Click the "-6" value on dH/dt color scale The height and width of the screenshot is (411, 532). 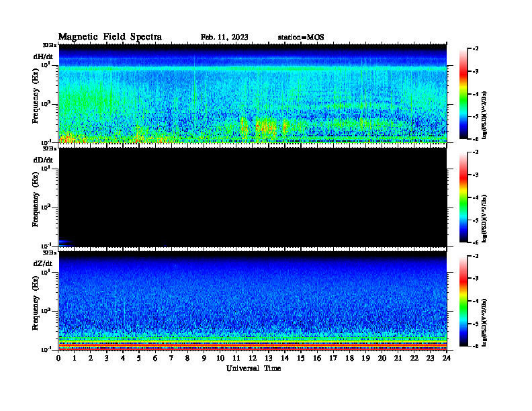point(476,139)
